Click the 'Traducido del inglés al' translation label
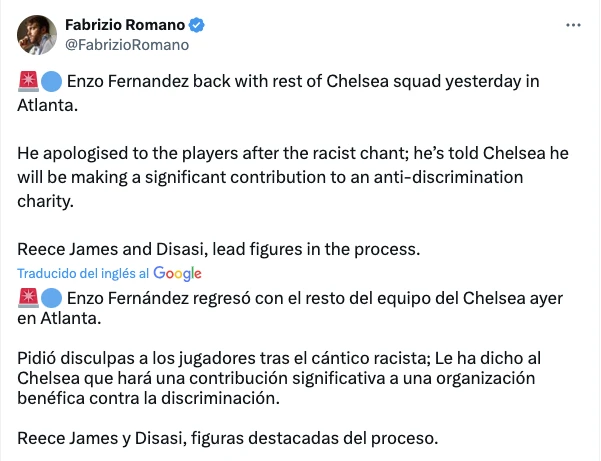 coord(84,273)
